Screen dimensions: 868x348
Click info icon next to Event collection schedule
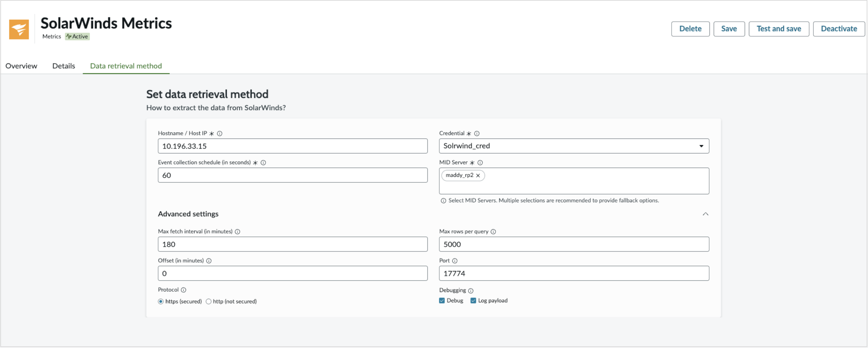pyautogui.click(x=263, y=163)
